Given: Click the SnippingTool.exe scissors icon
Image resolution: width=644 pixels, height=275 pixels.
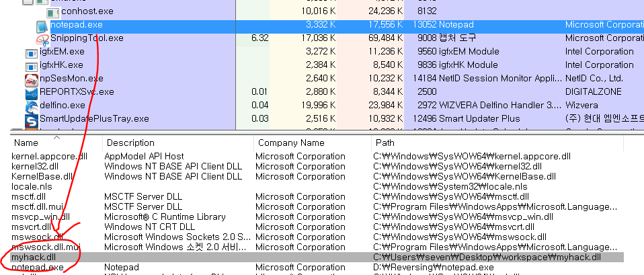Looking at the screenshot, I should pos(42,39).
